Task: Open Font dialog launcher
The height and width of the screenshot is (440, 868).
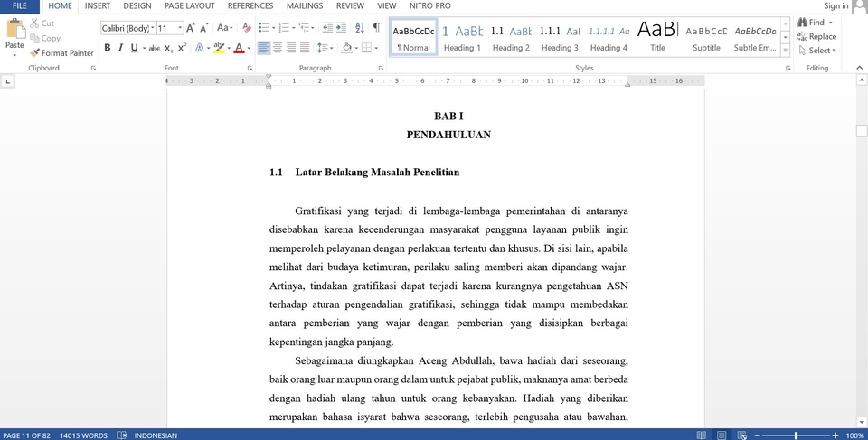Action: (x=250, y=68)
